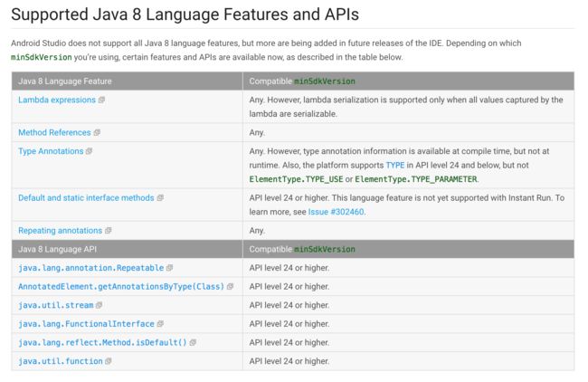Click external-link icon after java.lang.FunctionalInterface
Image resolution: width=588 pixels, height=382 pixels.
(160, 324)
